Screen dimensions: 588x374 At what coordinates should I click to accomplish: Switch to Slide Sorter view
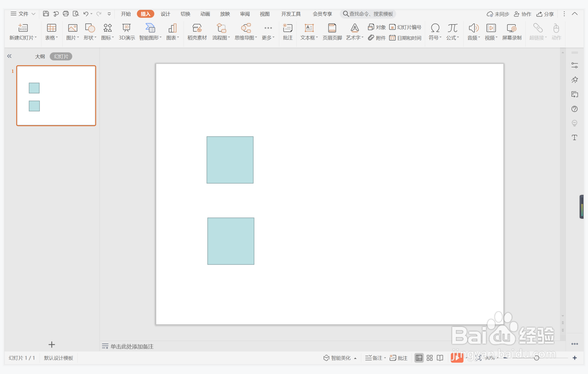pyautogui.click(x=430, y=358)
